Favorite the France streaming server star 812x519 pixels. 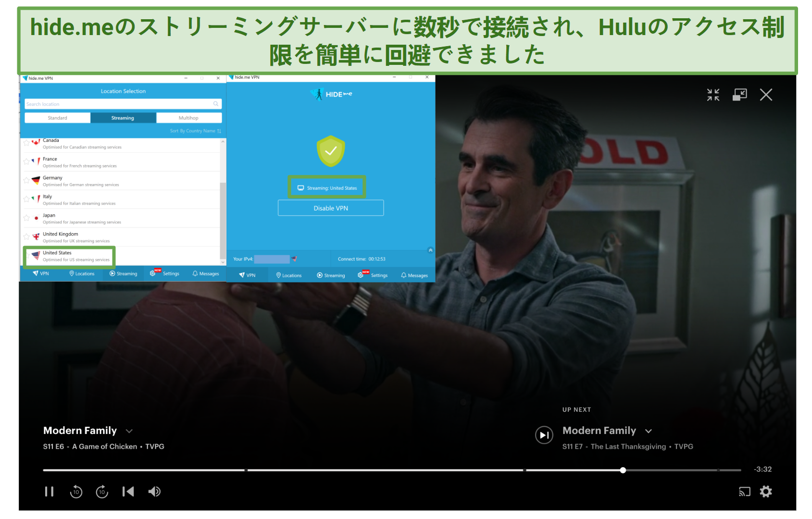pos(26,161)
